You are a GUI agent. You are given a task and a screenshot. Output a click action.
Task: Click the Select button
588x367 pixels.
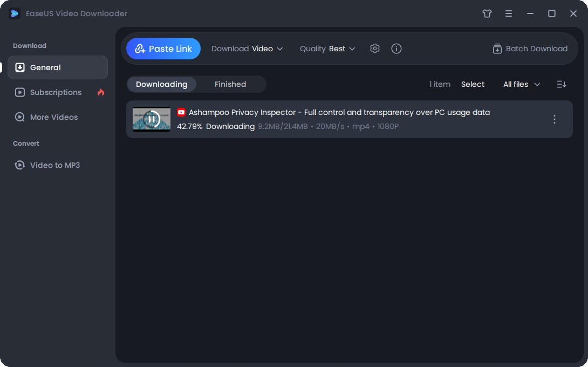[x=473, y=84]
